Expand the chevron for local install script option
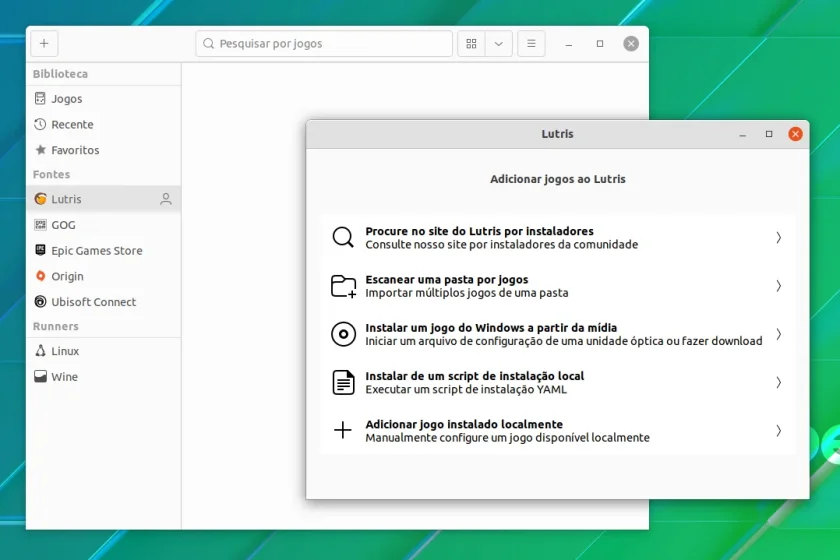The image size is (840, 560). [x=778, y=382]
